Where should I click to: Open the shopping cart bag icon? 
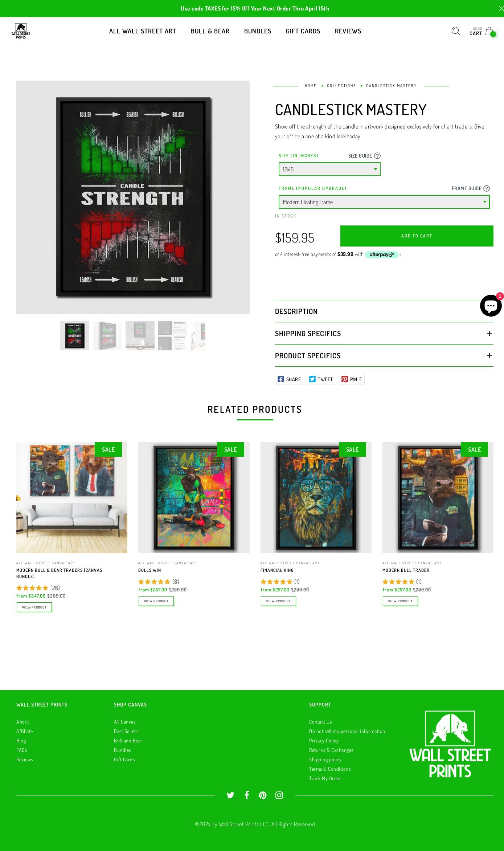tap(489, 31)
